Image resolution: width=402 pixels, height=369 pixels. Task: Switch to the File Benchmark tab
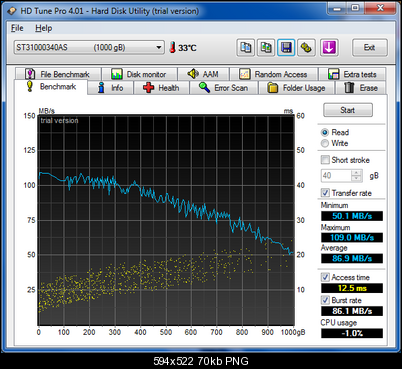click(x=58, y=74)
